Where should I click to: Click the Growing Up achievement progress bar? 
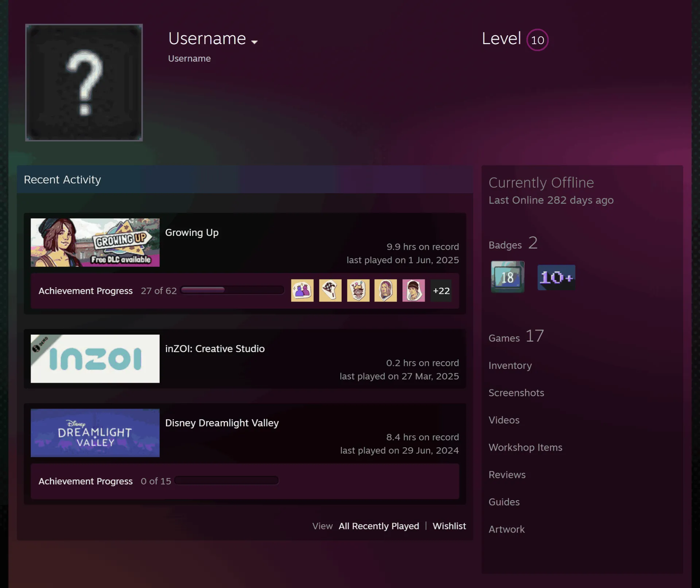coord(232,290)
